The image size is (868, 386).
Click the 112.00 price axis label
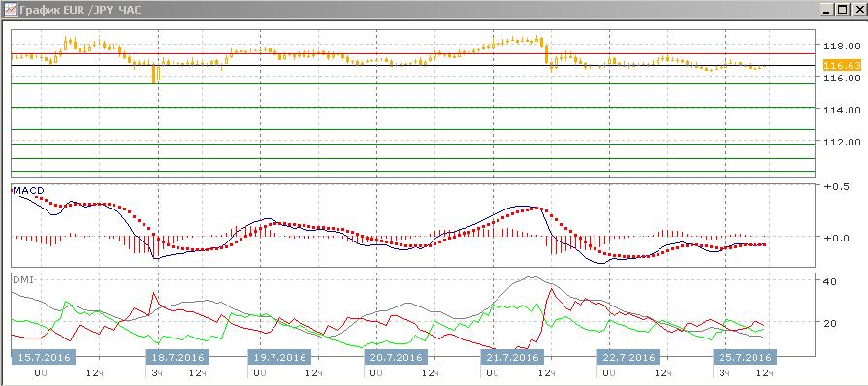[841, 142]
